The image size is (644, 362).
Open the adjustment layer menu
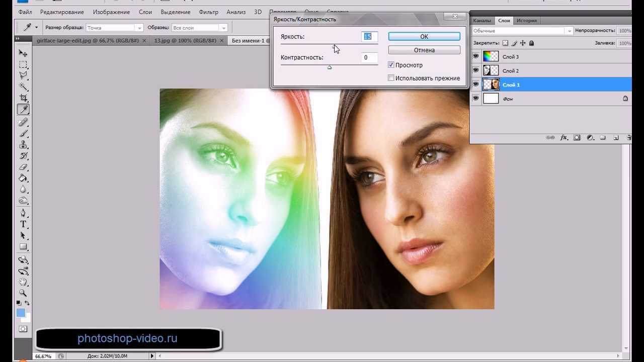[x=590, y=137]
